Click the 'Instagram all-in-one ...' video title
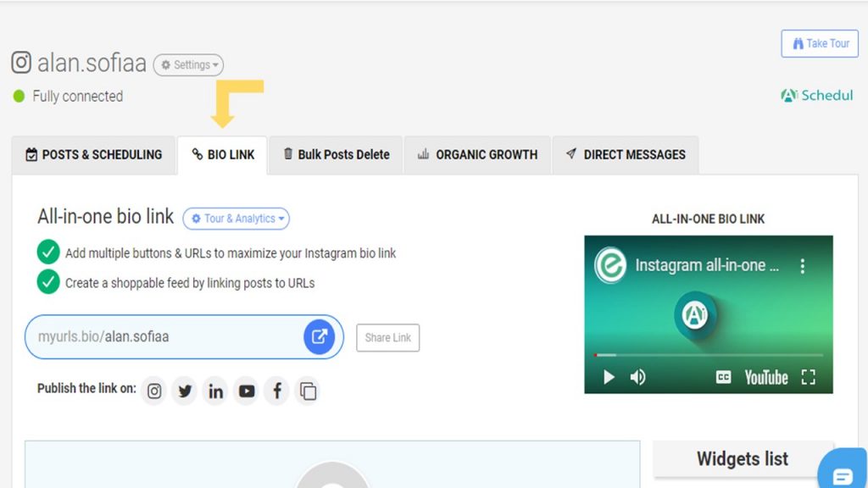 pos(707,265)
